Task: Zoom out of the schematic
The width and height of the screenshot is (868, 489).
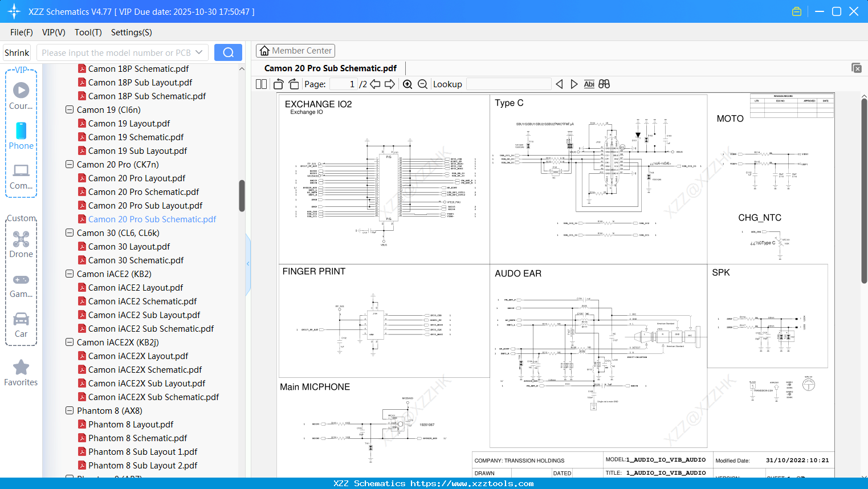Action: pyautogui.click(x=422, y=84)
